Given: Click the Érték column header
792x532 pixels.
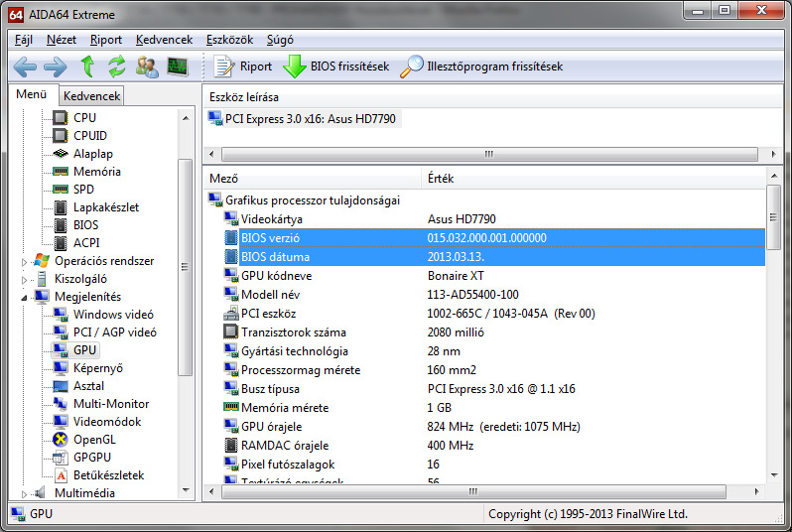Looking at the screenshot, I should click(x=594, y=179).
